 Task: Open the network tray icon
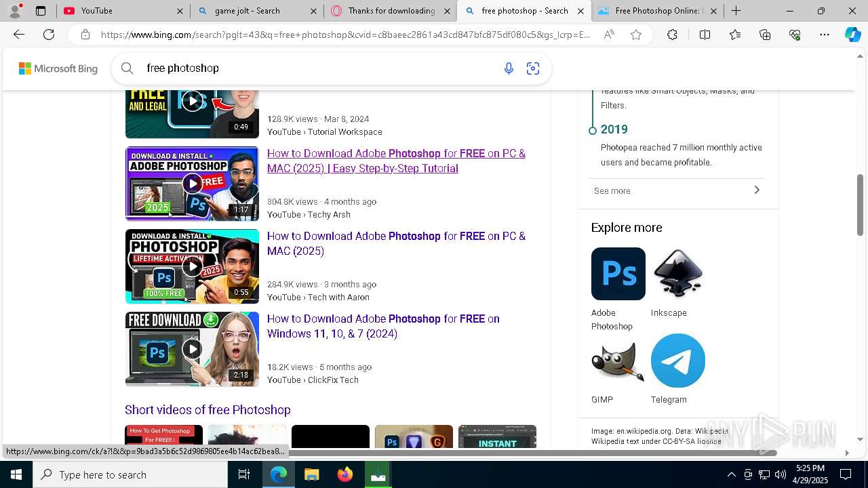[764, 474]
